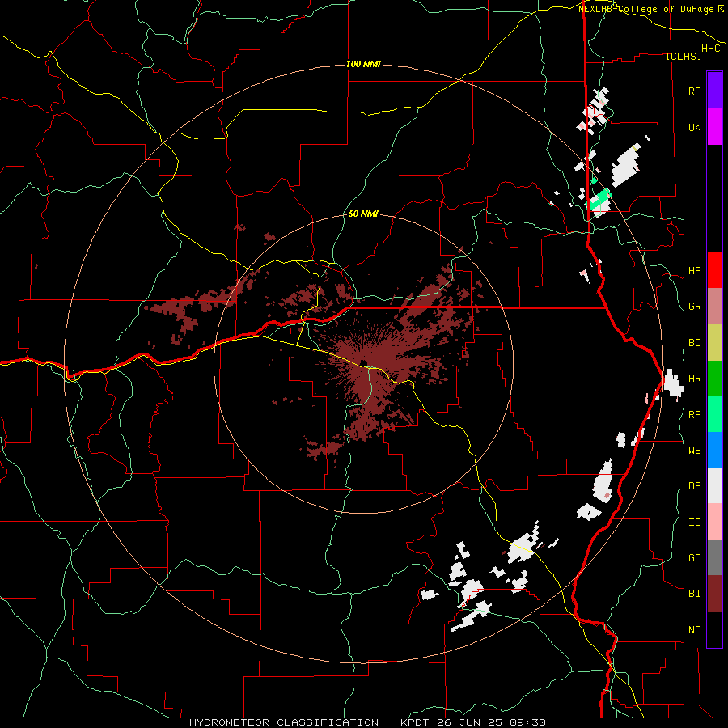Click the HR legend label text
728x728 pixels.
pyautogui.click(x=694, y=379)
